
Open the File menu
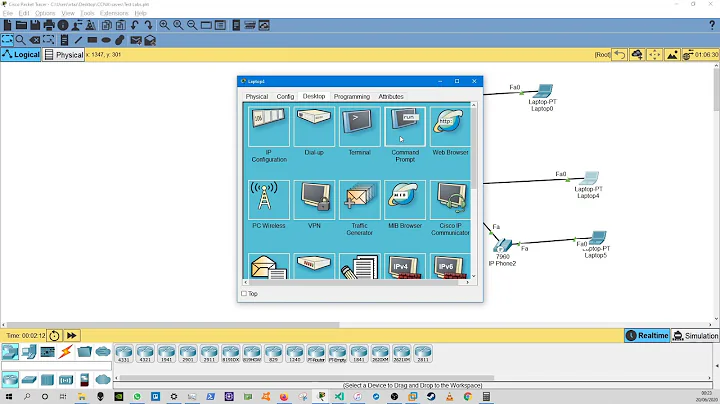click(8, 13)
